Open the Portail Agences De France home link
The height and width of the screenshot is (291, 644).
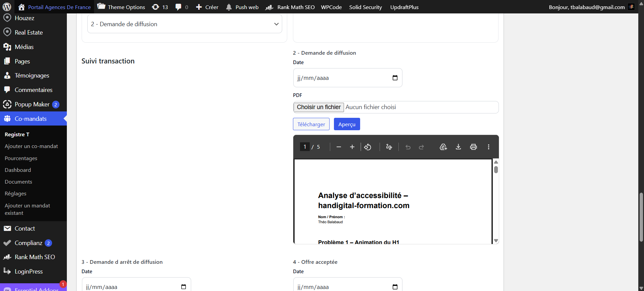point(54,7)
